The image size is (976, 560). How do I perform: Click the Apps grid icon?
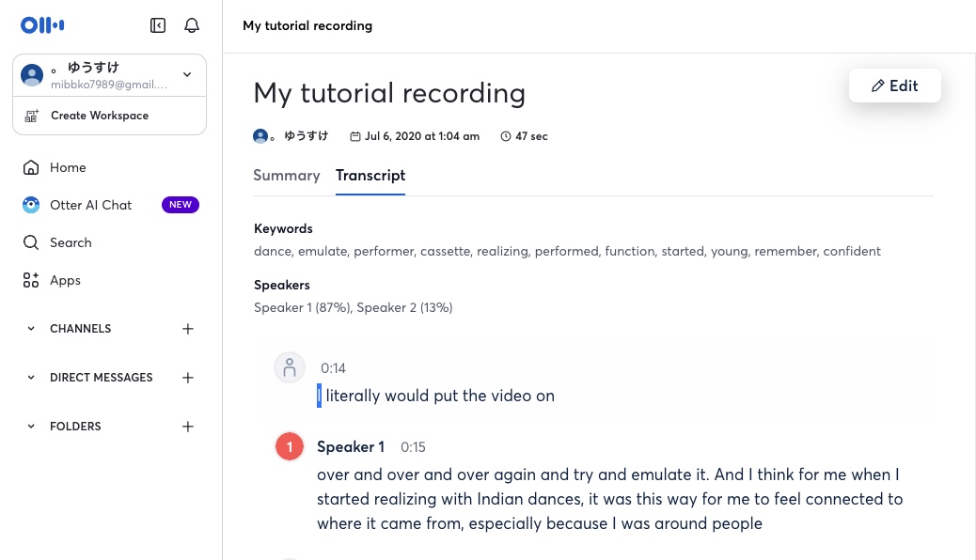31,280
